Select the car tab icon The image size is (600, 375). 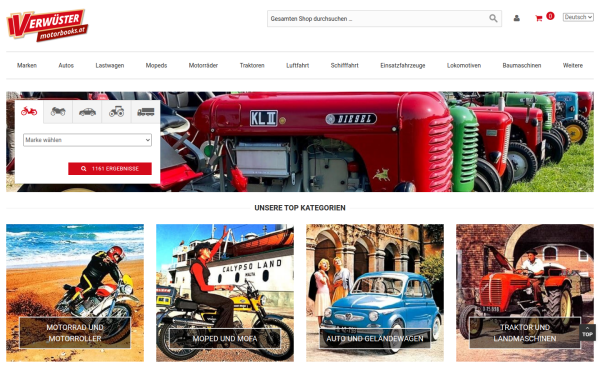(87, 112)
